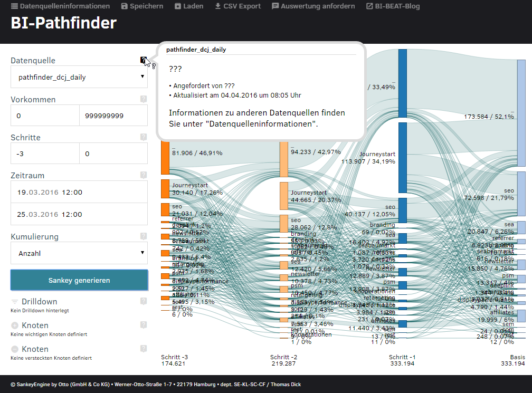Click help icon beside Drilldown section
The width and height of the screenshot is (532, 393).
coord(143,301)
